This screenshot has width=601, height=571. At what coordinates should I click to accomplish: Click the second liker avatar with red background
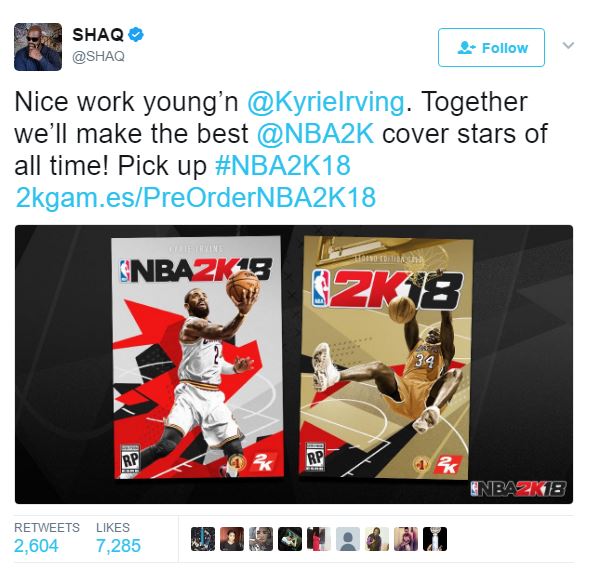pos(232,539)
